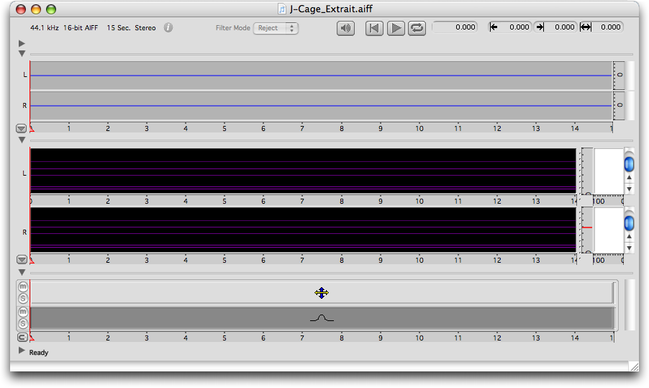Click the speaker volume icon

[x=346, y=28]
